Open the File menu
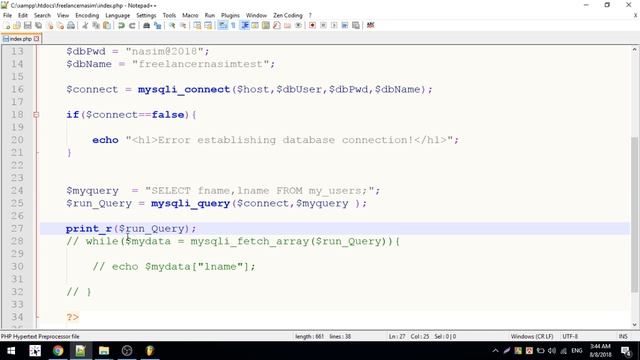The image size is (640, 360). pos(7,15)
